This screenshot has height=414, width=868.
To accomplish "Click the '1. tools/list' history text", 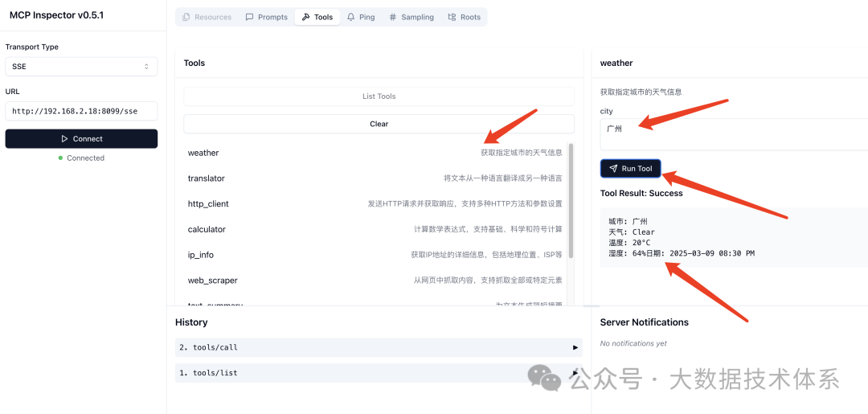I will pyautogui.click(x=208, y=373).
